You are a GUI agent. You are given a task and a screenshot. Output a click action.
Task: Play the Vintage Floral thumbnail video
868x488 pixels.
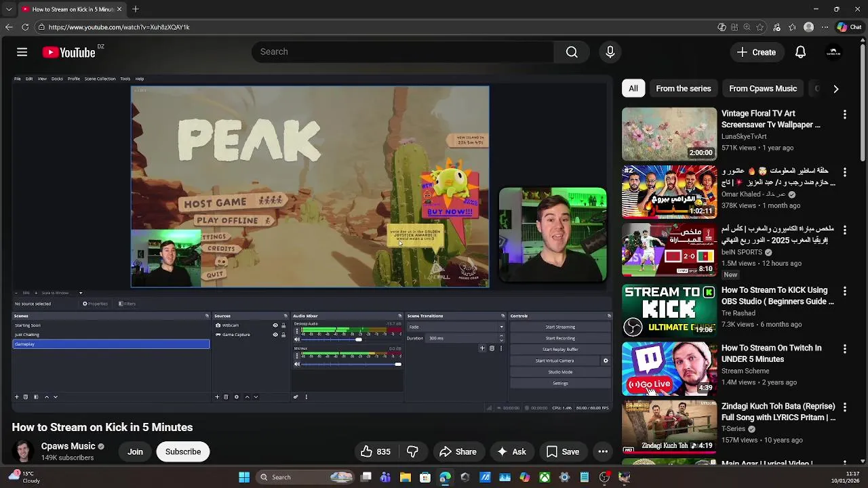(x=669, y=134)
